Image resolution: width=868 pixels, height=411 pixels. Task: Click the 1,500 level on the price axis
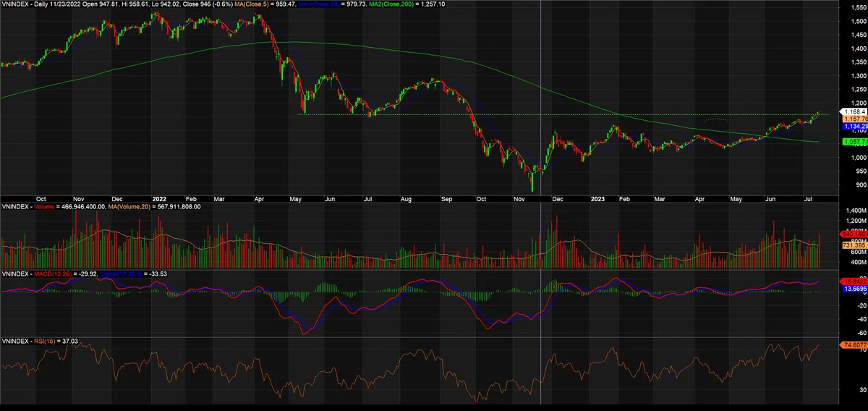(x=857, y=21)
